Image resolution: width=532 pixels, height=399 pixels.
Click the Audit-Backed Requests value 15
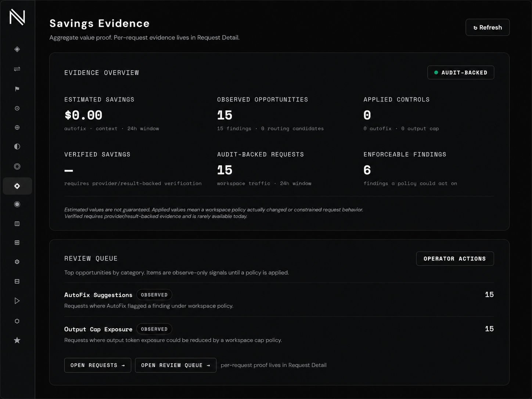[x=224, y=170]
